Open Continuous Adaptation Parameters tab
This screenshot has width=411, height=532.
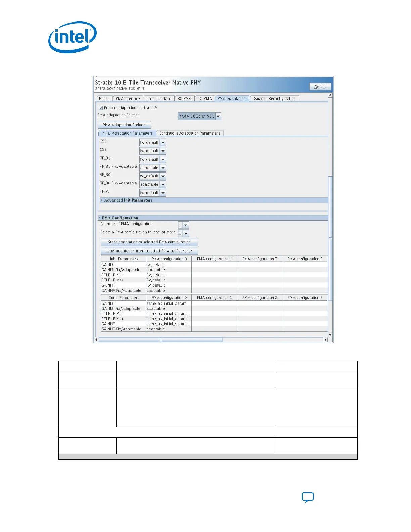click(189, 133)
